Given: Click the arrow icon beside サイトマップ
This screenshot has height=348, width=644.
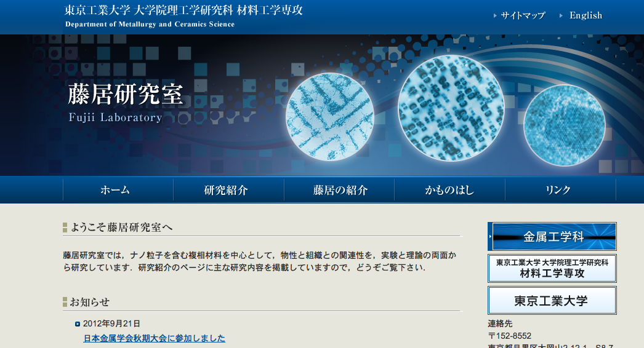Looking at the screenshot, I should click(495, 15).
